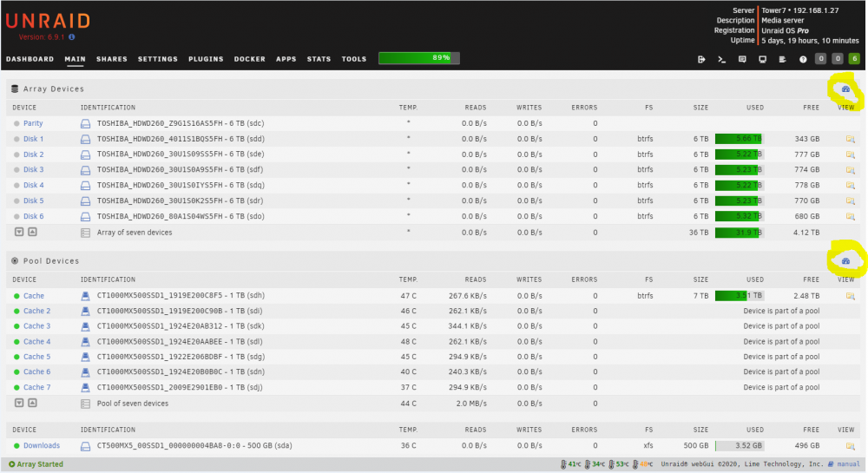
Task: Click the SSD icon in the Cache row
Action: click(85, 296)
